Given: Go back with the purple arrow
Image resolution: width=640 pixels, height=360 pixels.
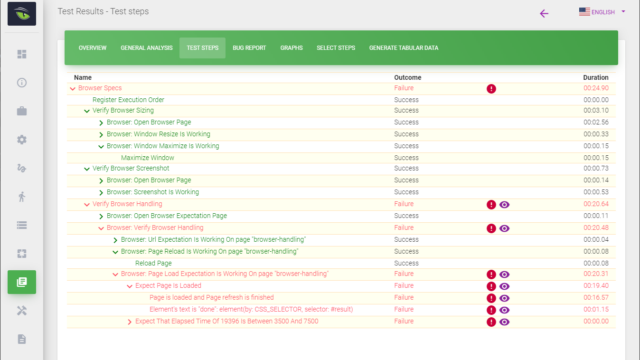Looking at the screenshot, I should [x=544, y=13].
